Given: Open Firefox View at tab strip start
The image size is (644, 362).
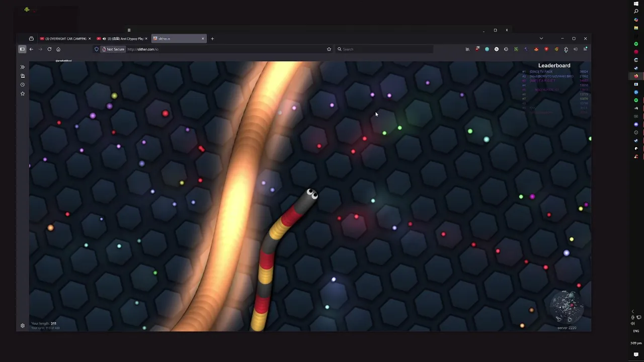Looking at the screenshot, I should click(x=31, y=39).
